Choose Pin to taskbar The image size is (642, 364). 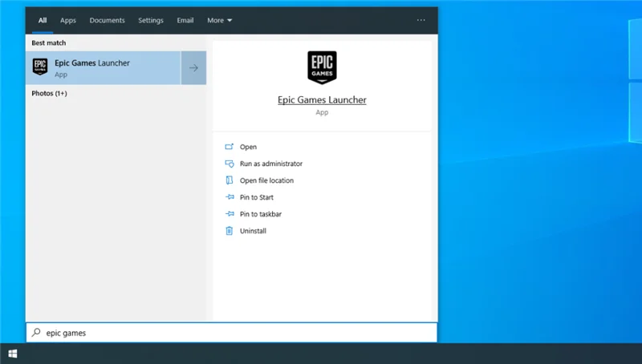click(261, 214)
